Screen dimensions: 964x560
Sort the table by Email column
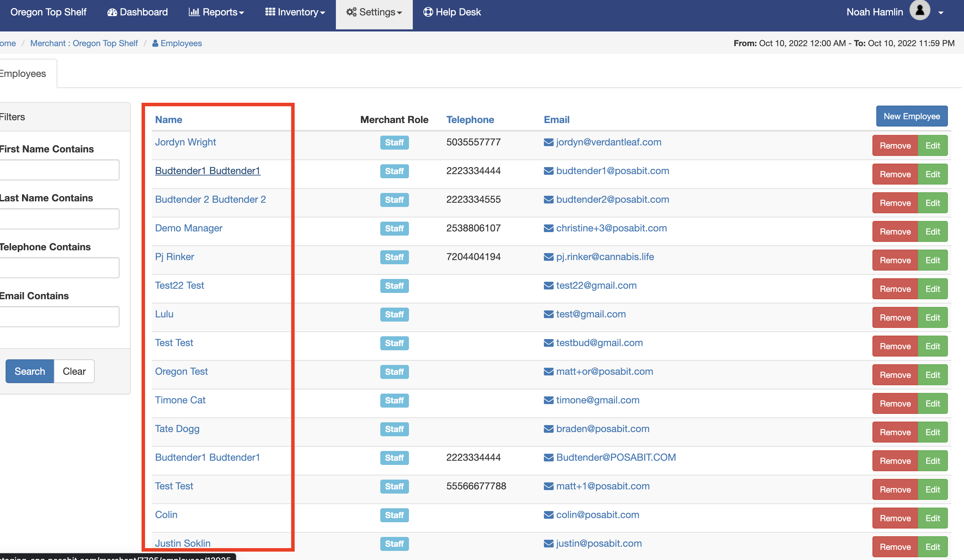(x=556, y=120)
